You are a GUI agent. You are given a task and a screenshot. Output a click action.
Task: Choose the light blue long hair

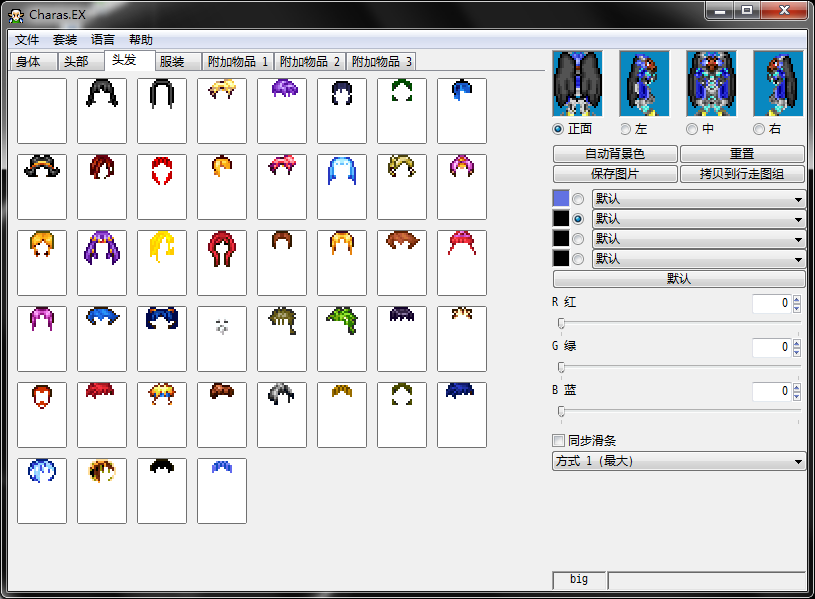pos(342,187)
